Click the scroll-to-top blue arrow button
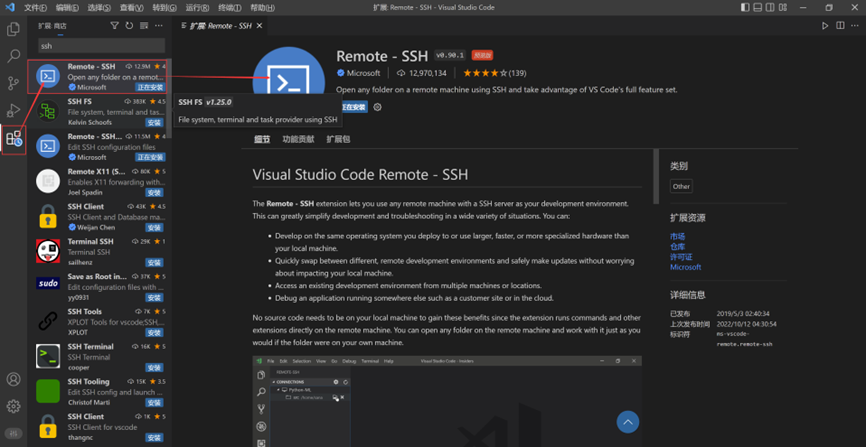The width and height of the screenshot is (866, 447). coord(627,422)
